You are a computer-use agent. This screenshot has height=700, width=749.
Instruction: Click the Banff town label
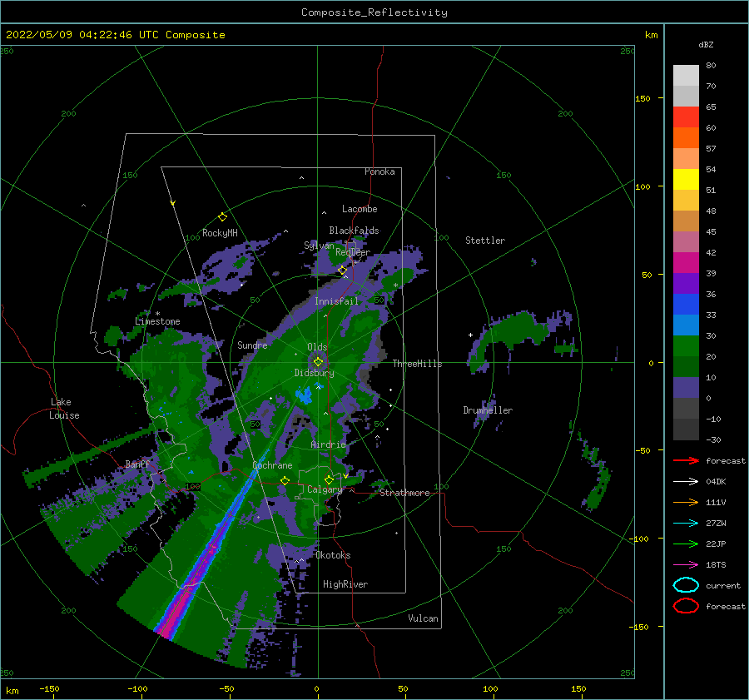pyautogui.click(x=137, y=464)
